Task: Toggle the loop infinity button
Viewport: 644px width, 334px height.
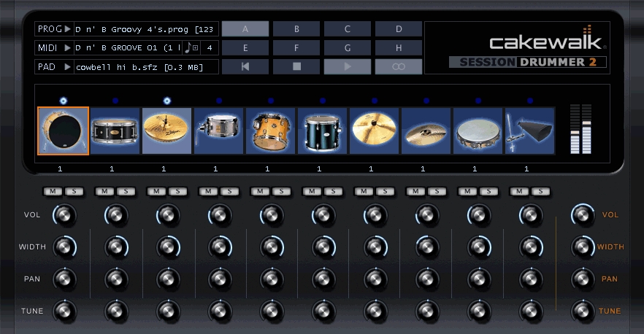Action: (399, 66)
